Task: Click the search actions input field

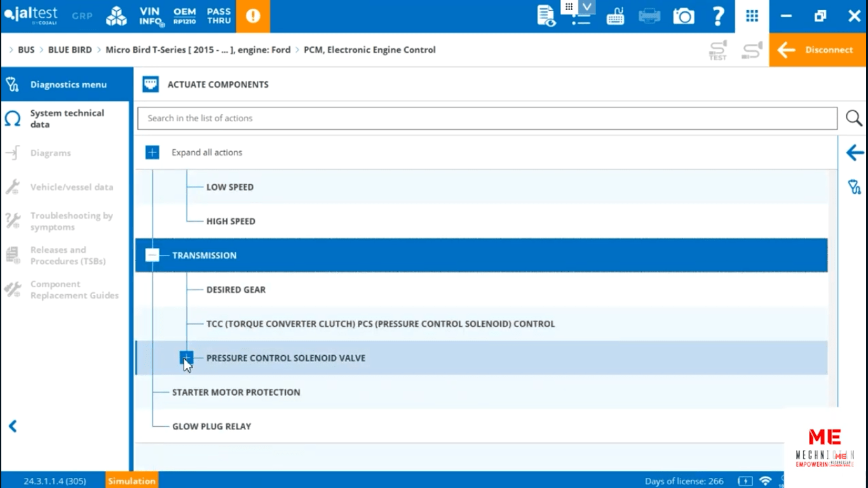Action: click(x=487, y=118)
